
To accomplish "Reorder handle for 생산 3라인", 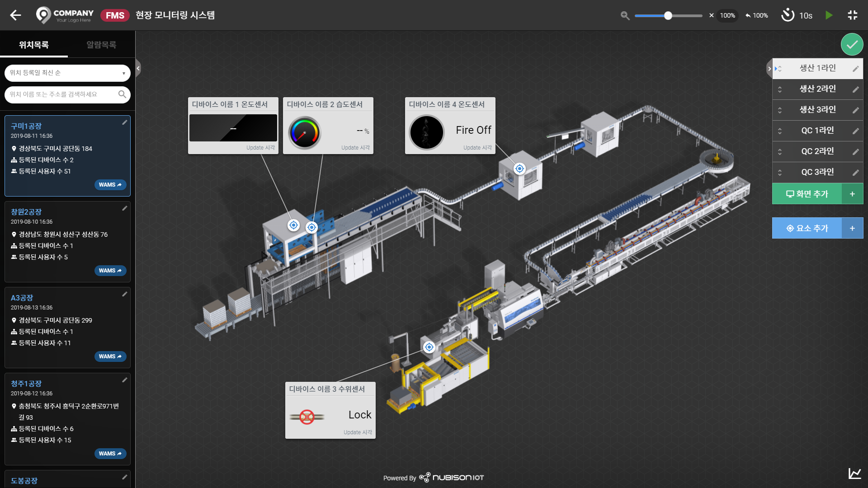I will [x=780, y=110].
